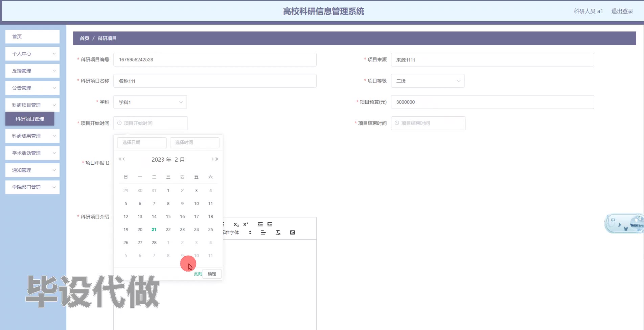
Task: Expand 学院部门管理 sidebar menu
Action: pyautogui.click(x=32, y=187)
